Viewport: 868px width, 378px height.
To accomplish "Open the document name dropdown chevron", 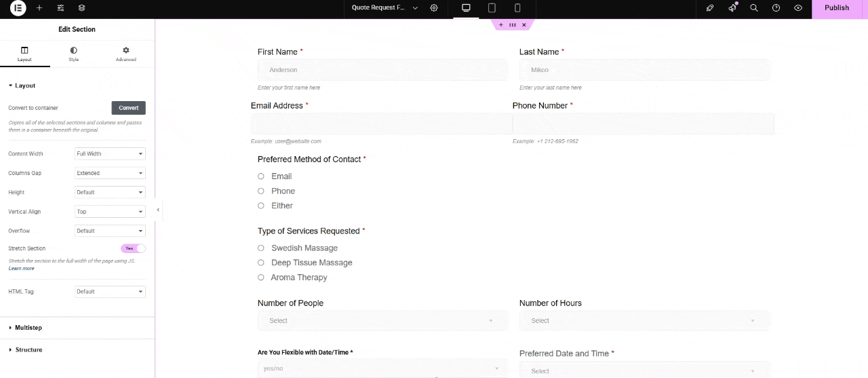I will [415, 8].
